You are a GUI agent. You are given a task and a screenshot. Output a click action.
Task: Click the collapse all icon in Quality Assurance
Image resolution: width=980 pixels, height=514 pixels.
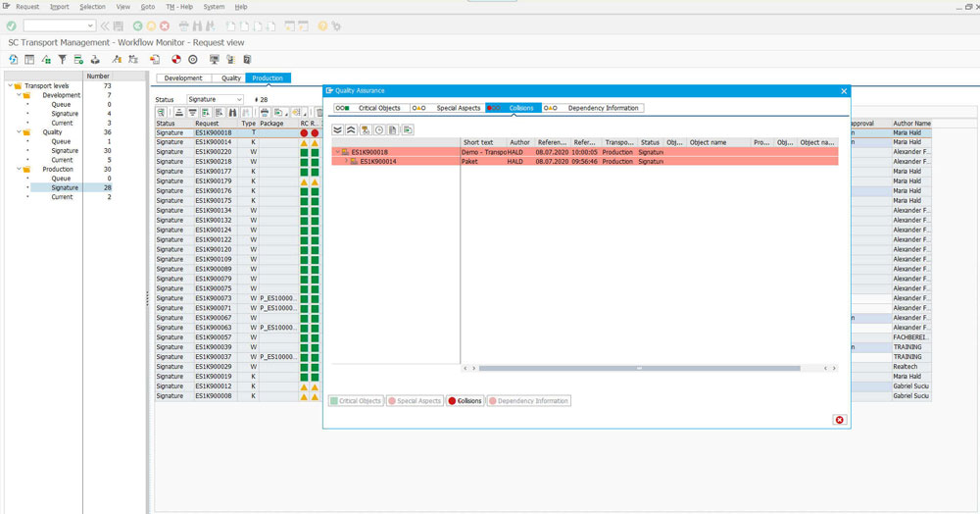[x=351, y=130]
